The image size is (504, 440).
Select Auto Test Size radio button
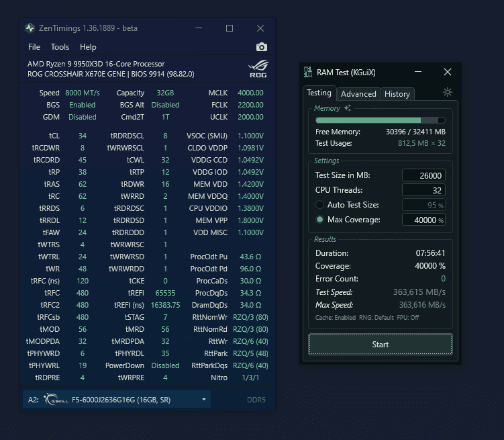[x=319, y=205]
